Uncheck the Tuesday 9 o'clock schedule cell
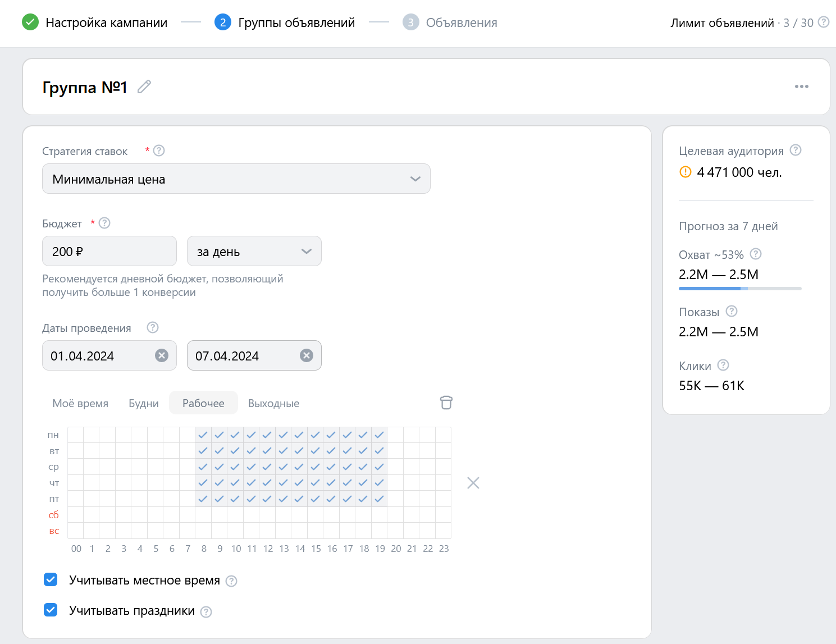 [219, 451]
